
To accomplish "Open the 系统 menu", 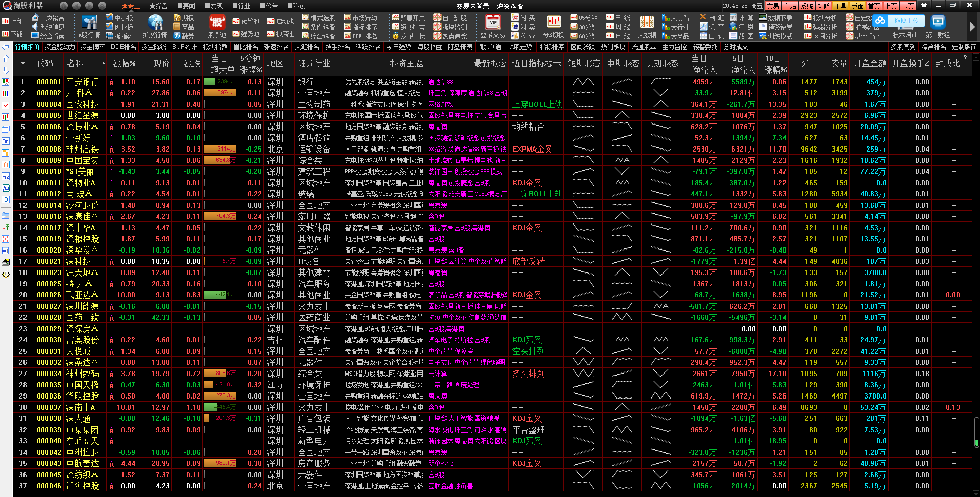I will click(x=807, y=6).
